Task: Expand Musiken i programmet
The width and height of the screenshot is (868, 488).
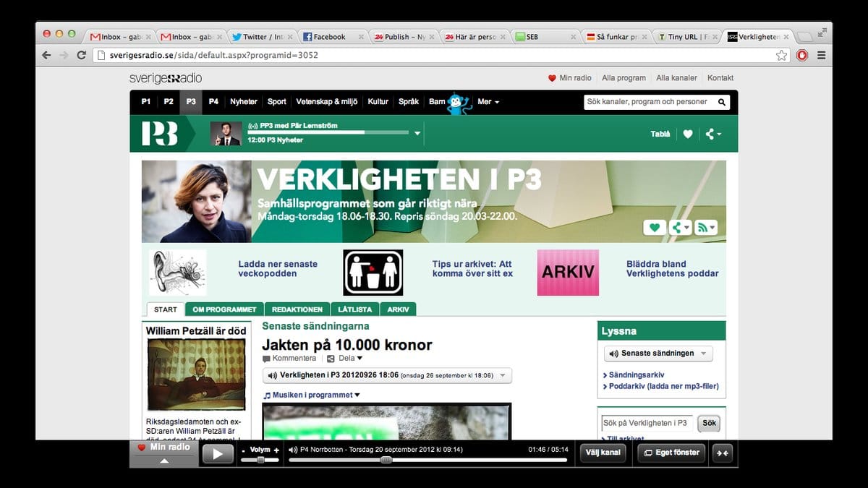Action: point(311,395)
